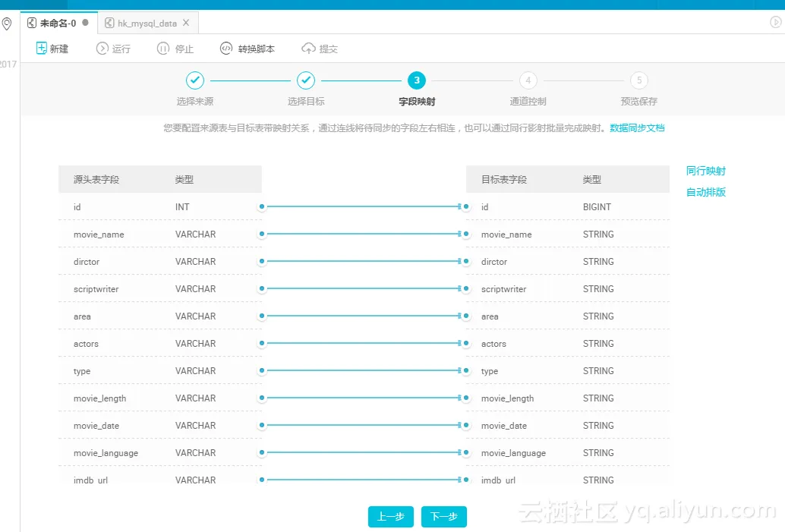Click source connector dot for movie_date row
Image resolution: width=785 pixels, height=532 pixels.
pyautogui.click(x=262, y=425)
